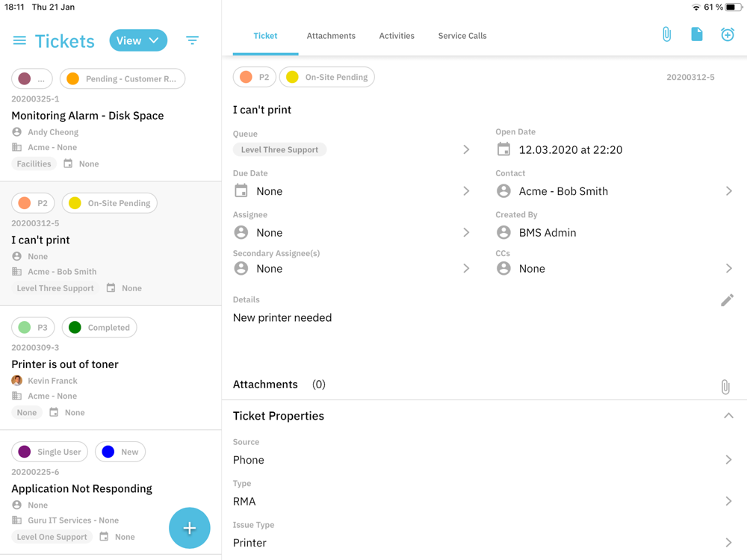Tap the blue plus add ticket button
The width and height of the screenshot is (747, 560).
click(x=190, y=528)
